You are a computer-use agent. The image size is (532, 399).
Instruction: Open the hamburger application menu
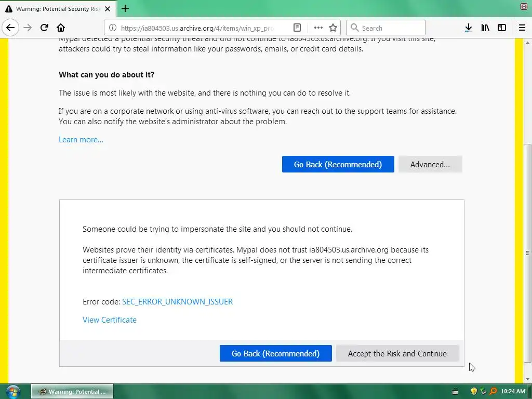(522, 28)
